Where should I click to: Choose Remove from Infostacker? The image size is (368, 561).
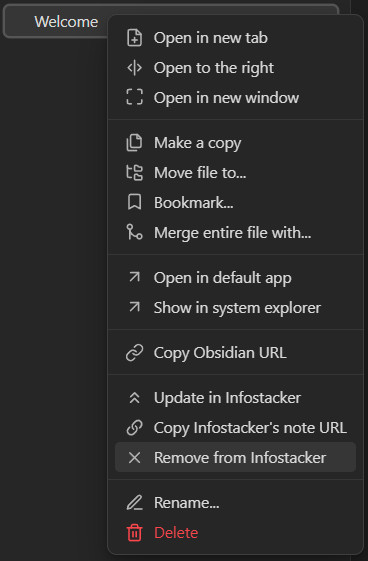click(x=235, y=458)
